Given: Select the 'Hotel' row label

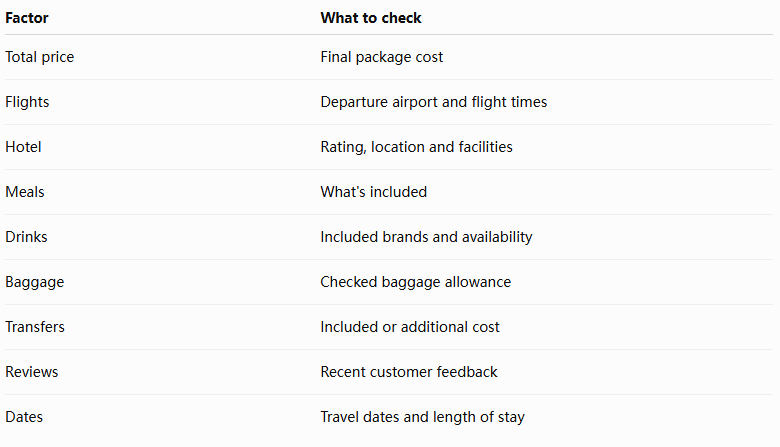Looking at the screenshot, I should click(x=23, y=147).
